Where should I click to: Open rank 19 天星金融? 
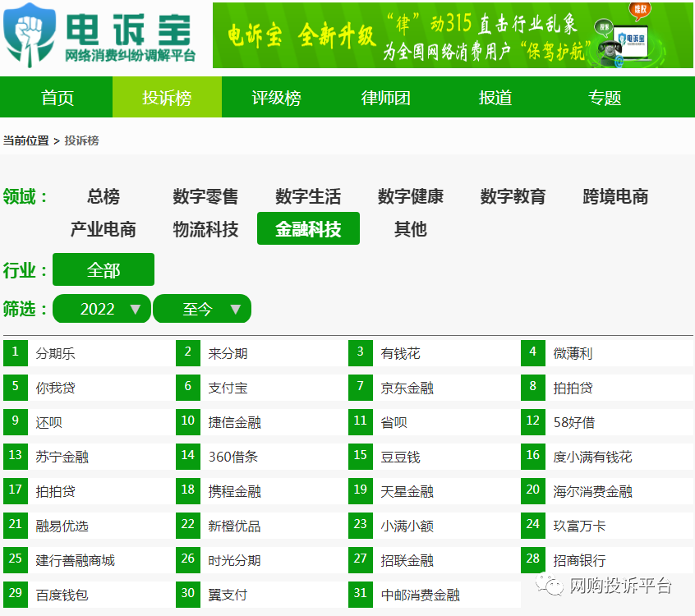pos(433,491)
